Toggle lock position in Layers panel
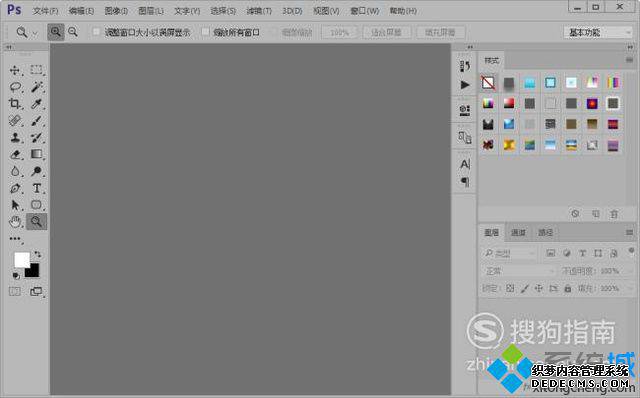The width and height of the screenshot is (640, 398). [x=539, y=288]
